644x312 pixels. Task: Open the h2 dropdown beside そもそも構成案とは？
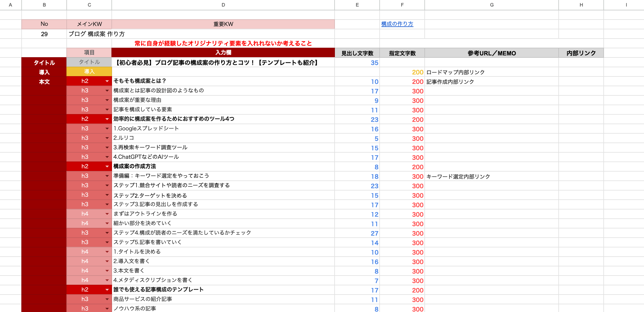107,81
